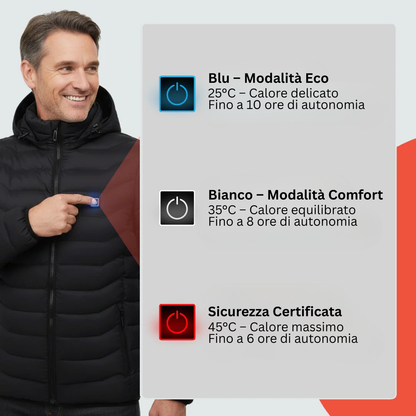Click '45°C – Calore massimo' text

click(x=276, y=327)
